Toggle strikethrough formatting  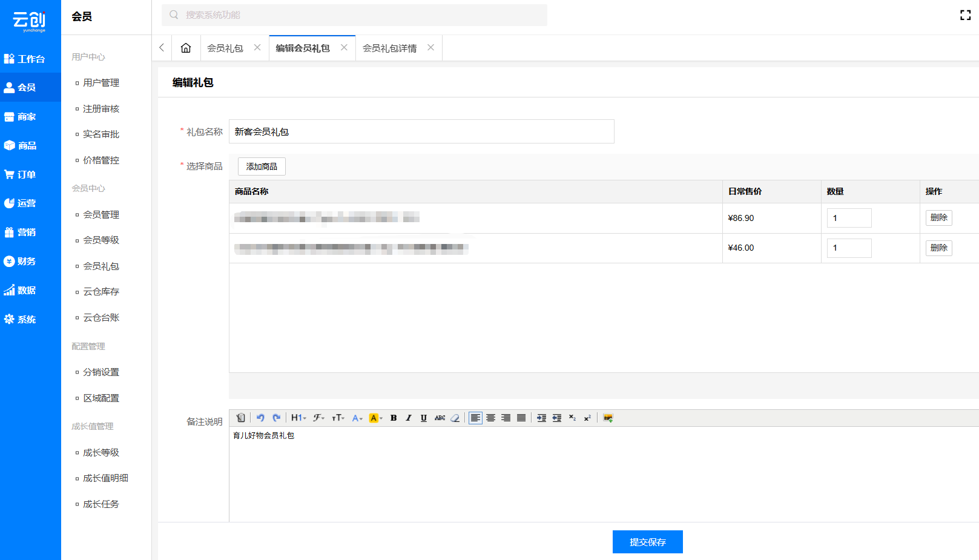tap(440, 418)
